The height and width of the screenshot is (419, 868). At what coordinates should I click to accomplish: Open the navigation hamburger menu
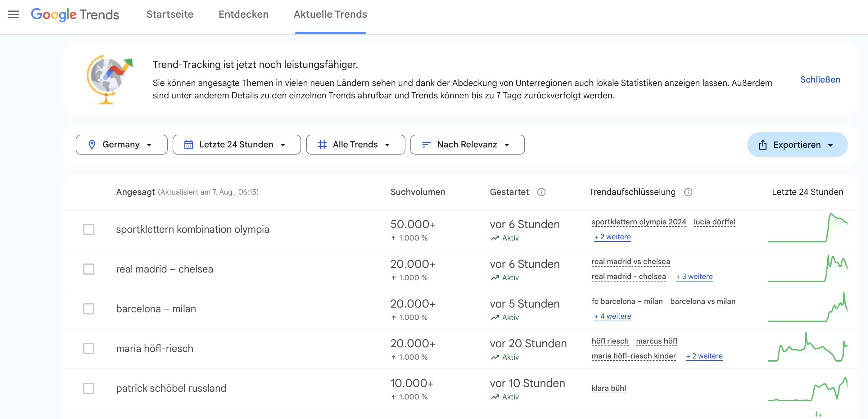13,14
